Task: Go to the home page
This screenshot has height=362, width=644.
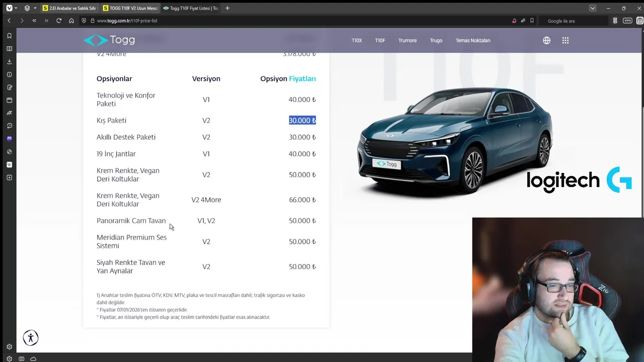Action: point(71,21)
